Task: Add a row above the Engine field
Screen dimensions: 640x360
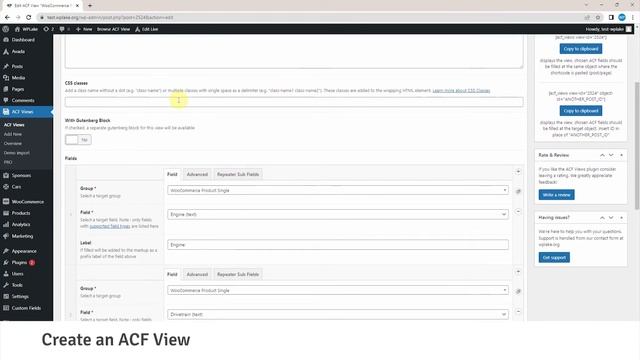Action: click(x=518, y=172)
